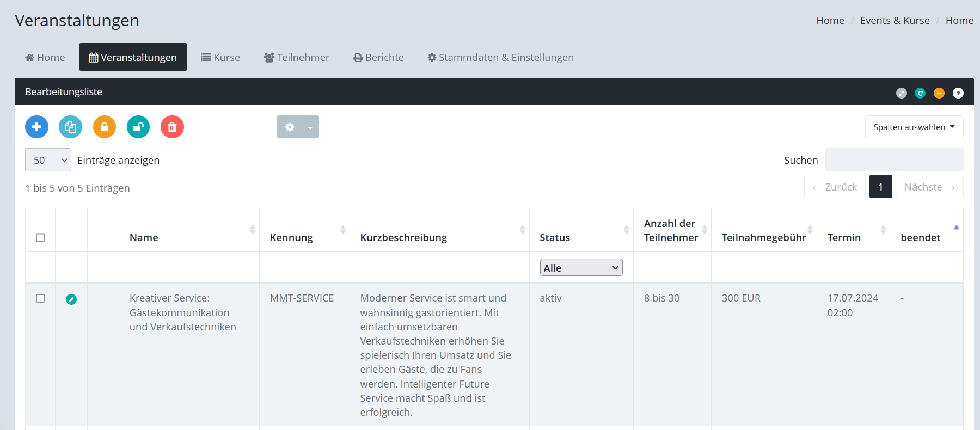Click the copy/duplicate event icon
The height and width of the screenshot is (430, 980).
[x=70, y=127]
